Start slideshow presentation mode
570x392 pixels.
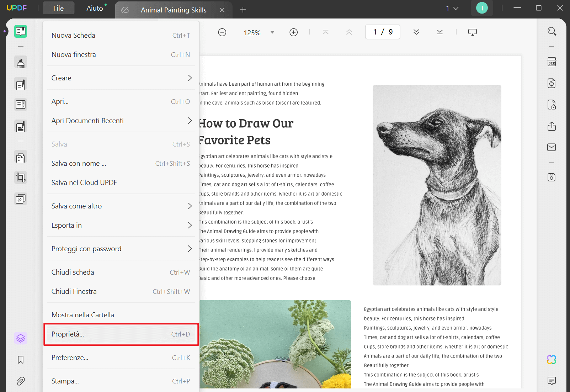473,32
